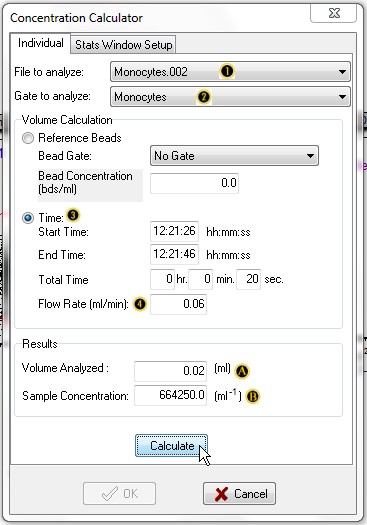The height and width of the screenshot is (525, 367).
Task: Select the Individual tab
Action: point(41,43)
